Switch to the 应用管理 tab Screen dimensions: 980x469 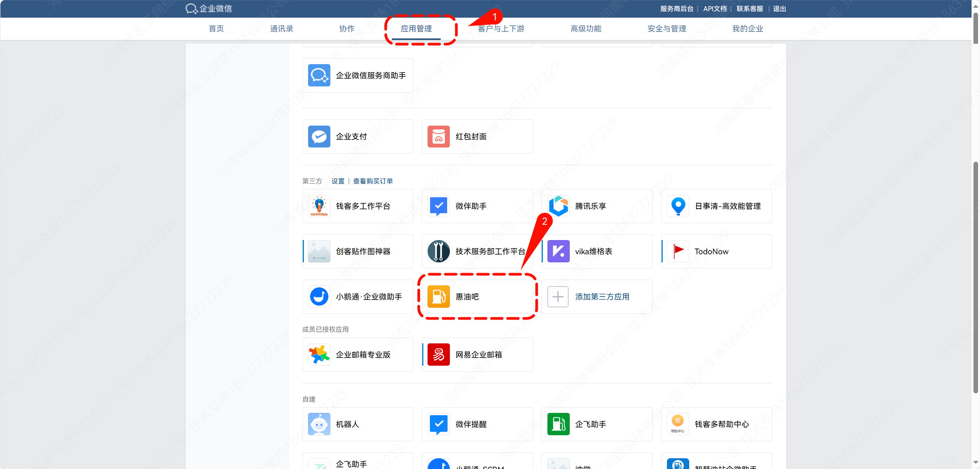pyautogui.click(x=416, y=29)
